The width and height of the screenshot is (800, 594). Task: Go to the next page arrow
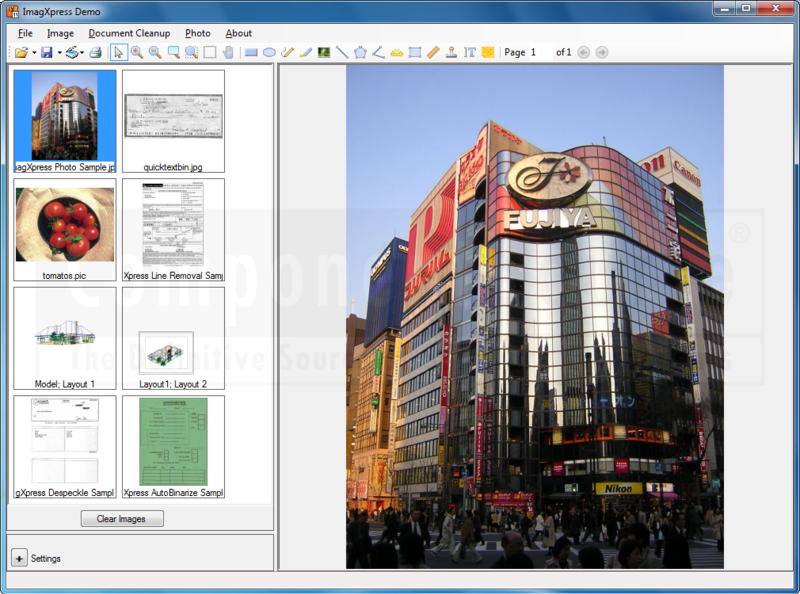tap(602, 52)
